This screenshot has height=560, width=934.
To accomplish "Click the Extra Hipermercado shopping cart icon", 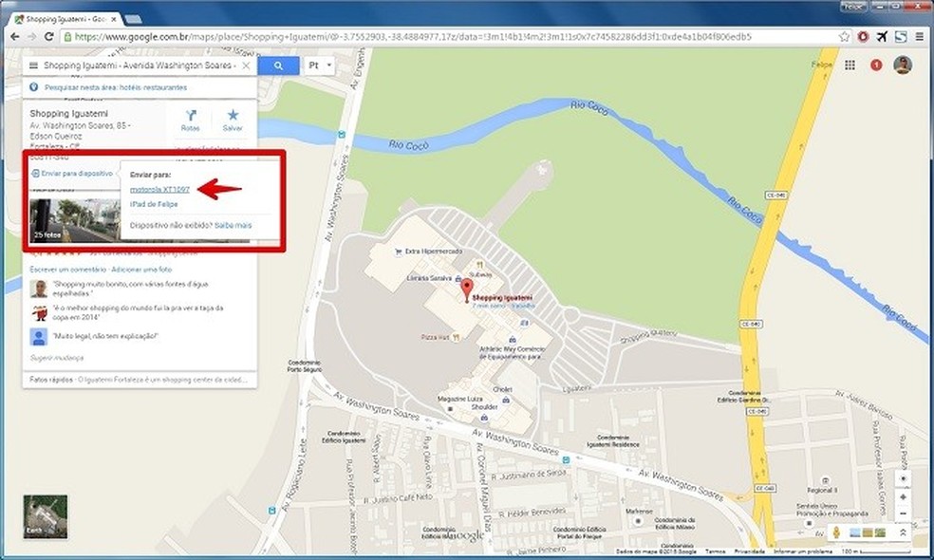I will coord(398,252).
